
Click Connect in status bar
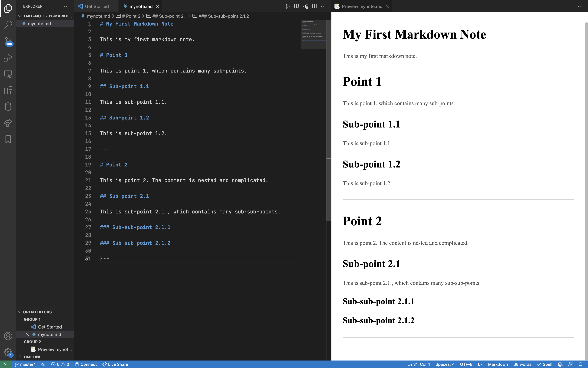click(x=86, y=364)
